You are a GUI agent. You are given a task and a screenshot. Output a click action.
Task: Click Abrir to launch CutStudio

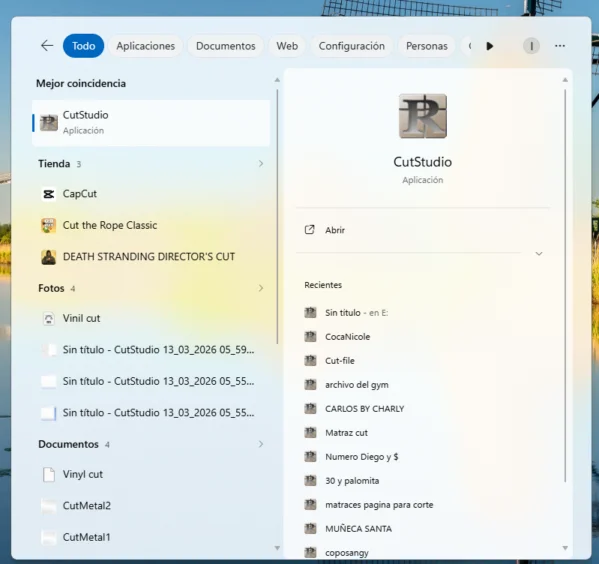click(x=423, y=230)
